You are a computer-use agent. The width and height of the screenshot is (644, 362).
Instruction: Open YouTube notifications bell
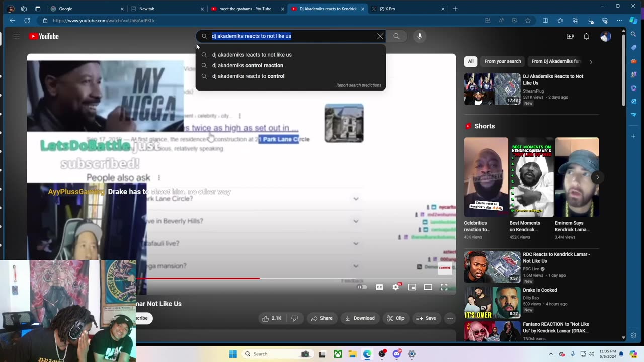coord(586,36)
